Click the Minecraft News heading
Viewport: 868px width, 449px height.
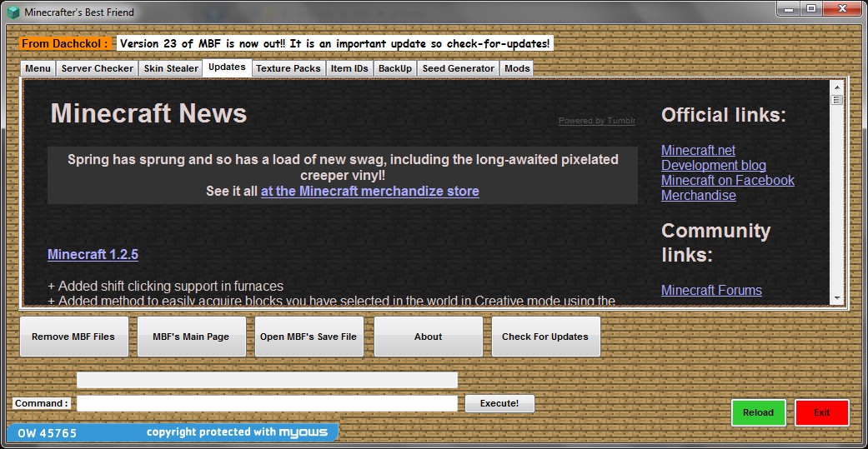(149, 113)
